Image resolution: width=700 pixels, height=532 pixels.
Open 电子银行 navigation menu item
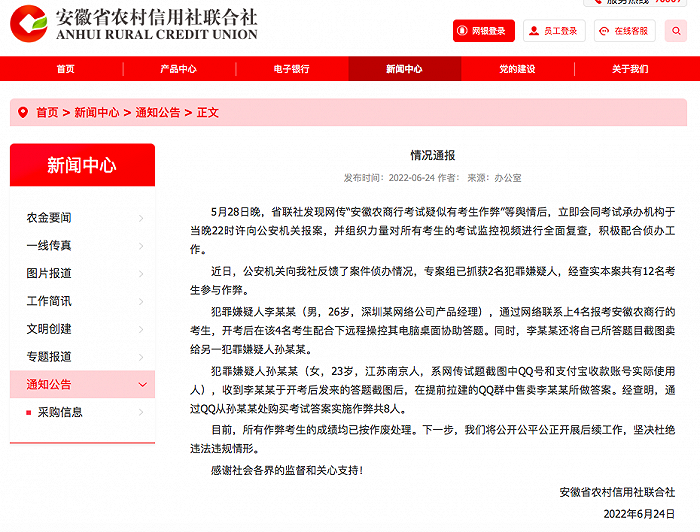[292, 69]
